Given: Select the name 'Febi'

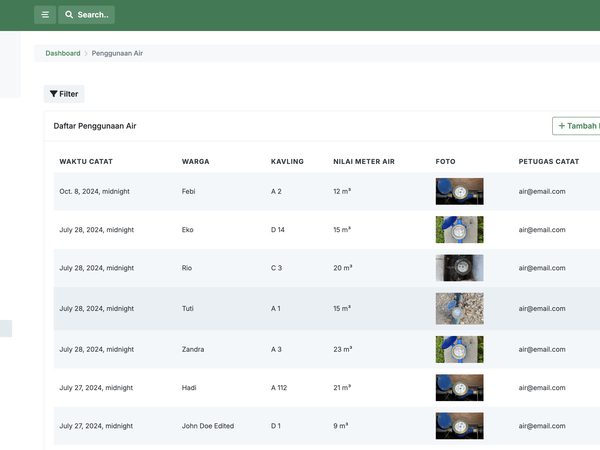Looking at the screenshot, I should click(188, 191).
